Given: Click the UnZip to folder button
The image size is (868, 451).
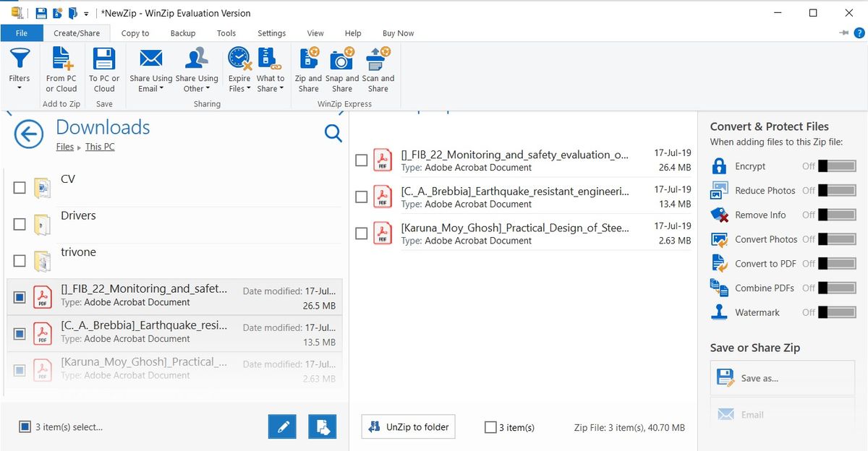Looking at the screenshot, I should click(408, 426).
